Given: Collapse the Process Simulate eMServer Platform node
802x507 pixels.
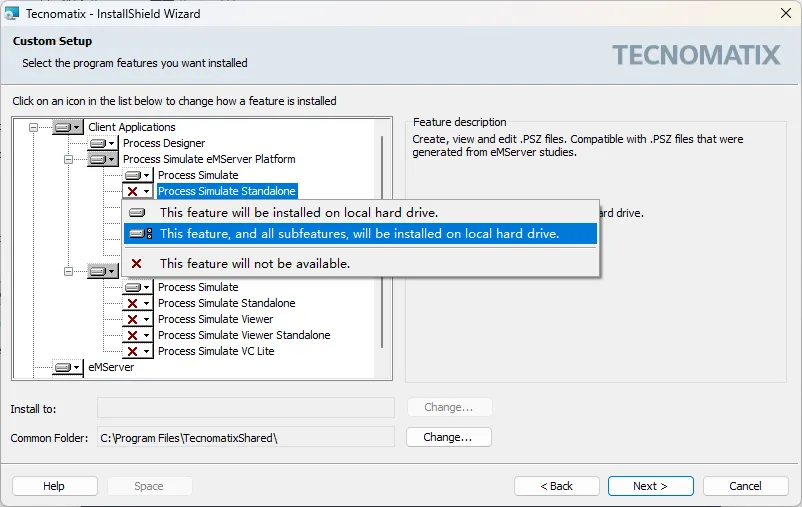Looking at the screenshot, I should pos(68,159).
